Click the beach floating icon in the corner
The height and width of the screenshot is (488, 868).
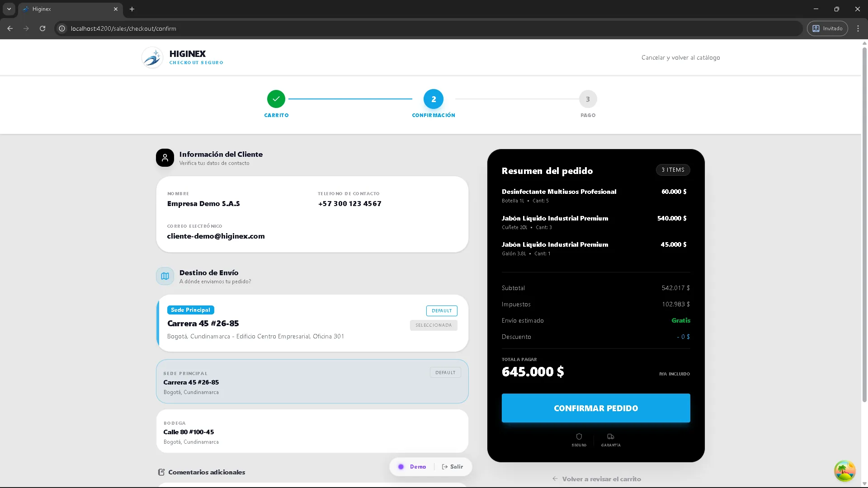844,471
